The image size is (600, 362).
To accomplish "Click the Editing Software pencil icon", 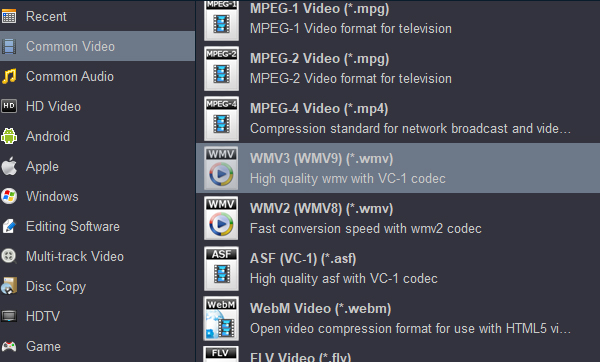I will (x=9, y=226).
